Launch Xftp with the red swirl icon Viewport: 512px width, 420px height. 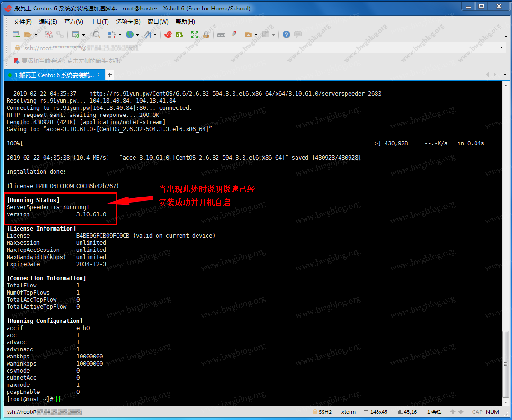click(x=168, y=35)
